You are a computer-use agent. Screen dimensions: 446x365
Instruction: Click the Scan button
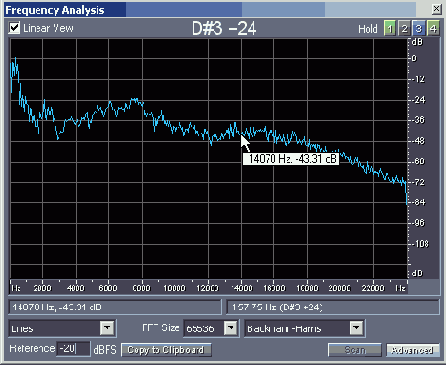click(355, 350)
